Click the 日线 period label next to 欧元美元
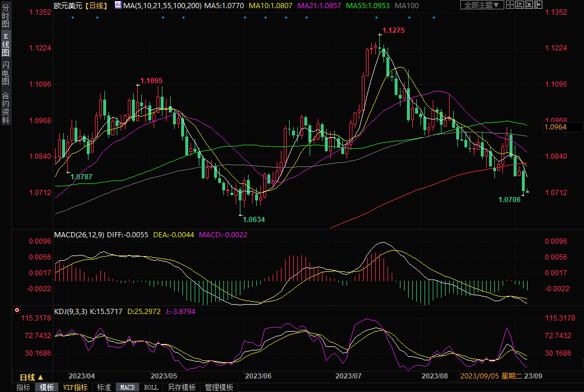The image size is (584, 392). pos(95,5)
